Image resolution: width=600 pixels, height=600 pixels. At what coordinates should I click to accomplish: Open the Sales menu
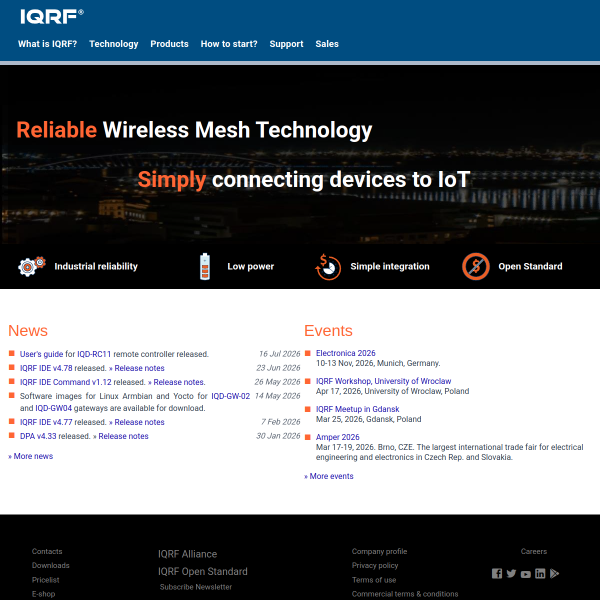coord(327,44)
